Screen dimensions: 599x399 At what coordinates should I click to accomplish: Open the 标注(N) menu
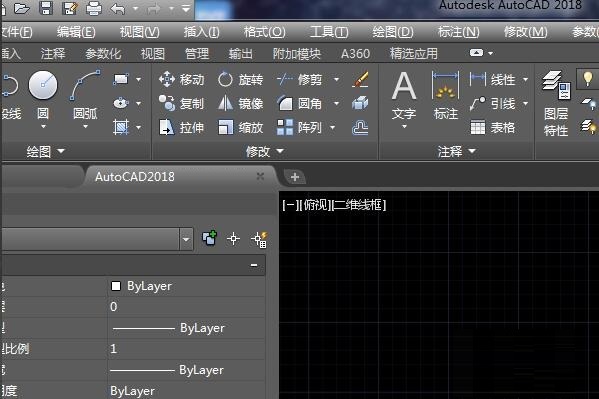coord(458,32)
